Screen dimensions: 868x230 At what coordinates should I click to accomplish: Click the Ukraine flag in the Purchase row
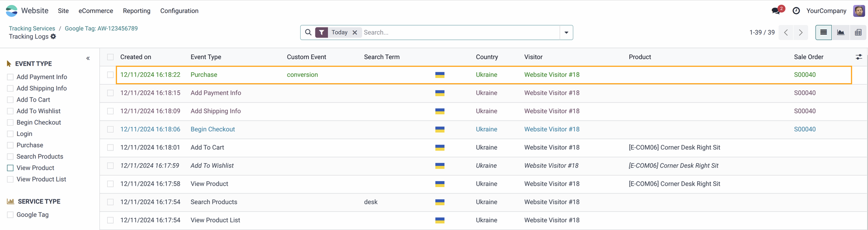pos(440,75)
